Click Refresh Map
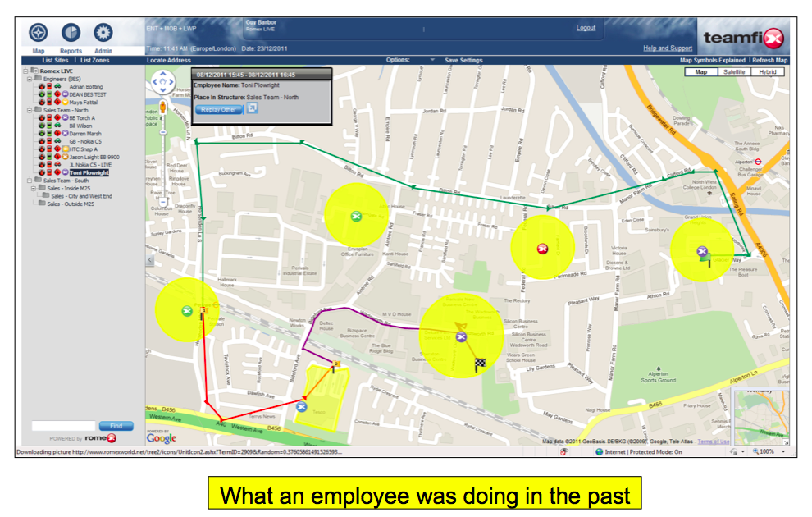The height and width of the screenshot is (517, 812). 770,60
